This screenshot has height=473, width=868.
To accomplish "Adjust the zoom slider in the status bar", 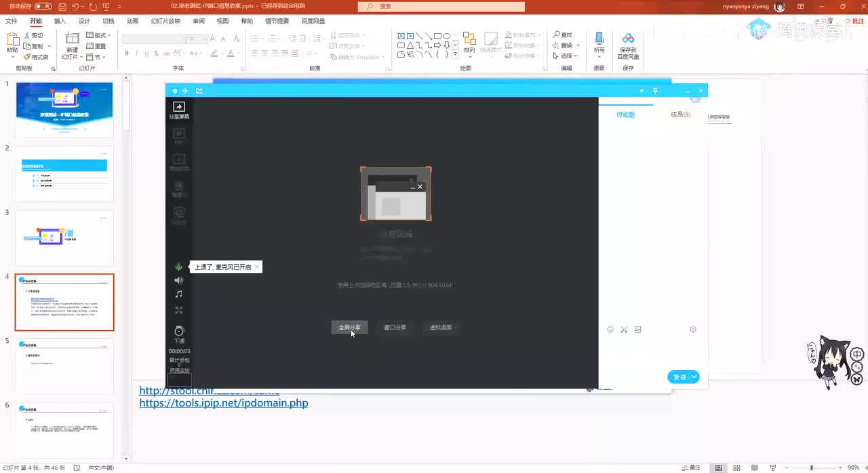I will [811, 468].
